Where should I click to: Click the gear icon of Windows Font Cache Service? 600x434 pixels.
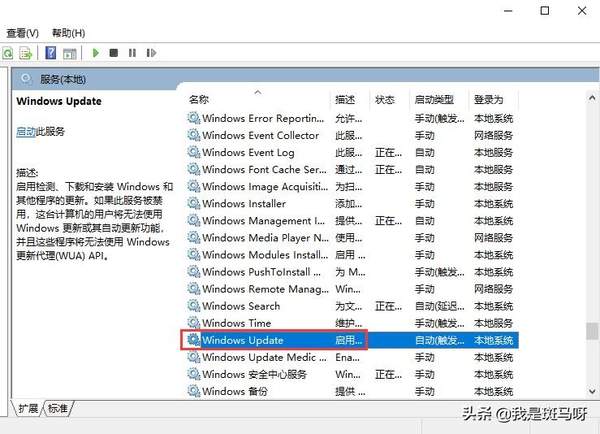pyautogui.click(x=194, y=169)
